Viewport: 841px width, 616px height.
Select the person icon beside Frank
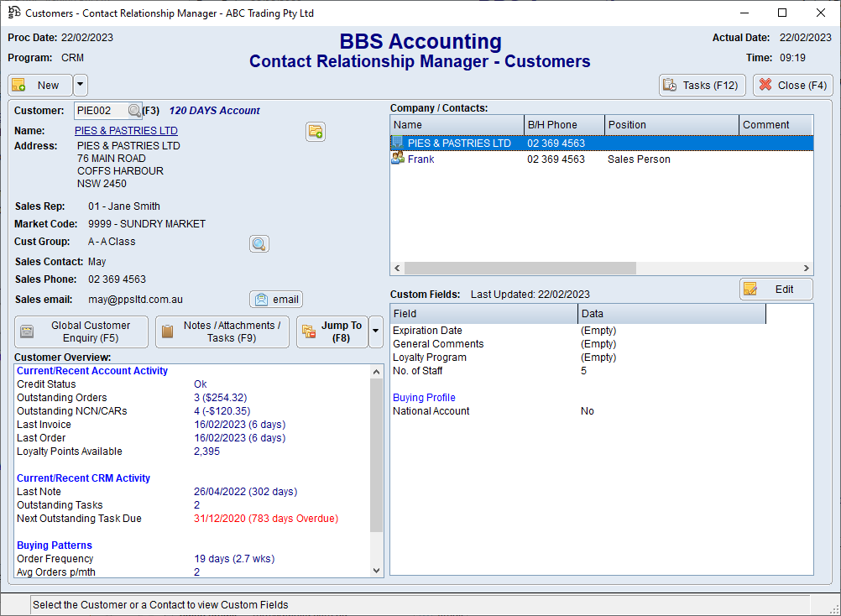pos(397,159)
